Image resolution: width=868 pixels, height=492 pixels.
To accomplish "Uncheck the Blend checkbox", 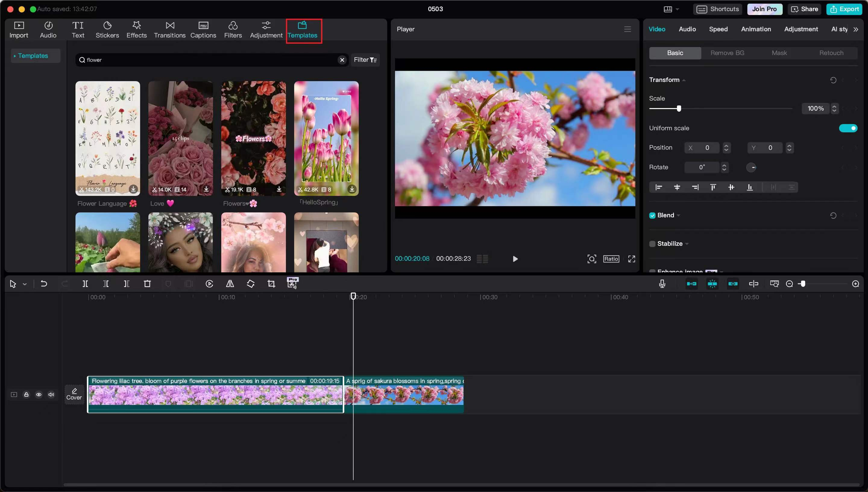I will point(652,216).
